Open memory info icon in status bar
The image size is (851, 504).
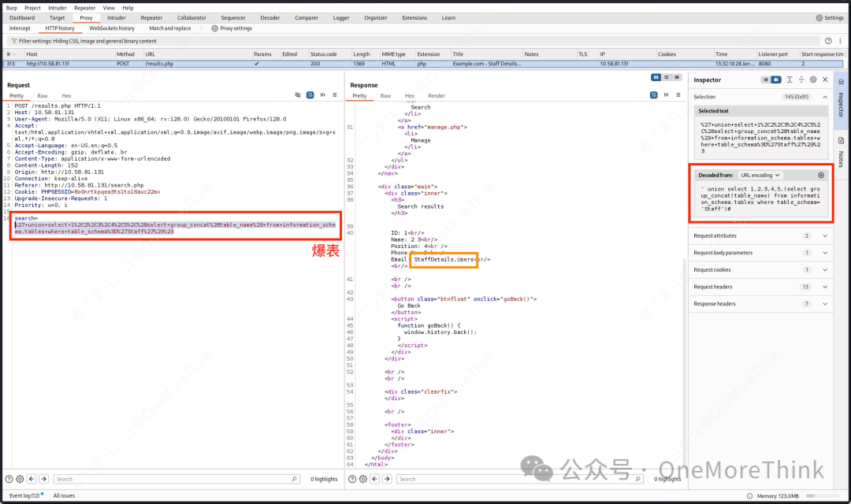click(x=749, y=496)
